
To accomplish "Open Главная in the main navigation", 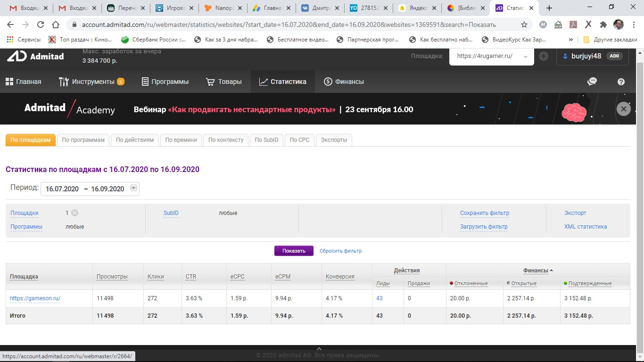I will [x=24, y=82].
